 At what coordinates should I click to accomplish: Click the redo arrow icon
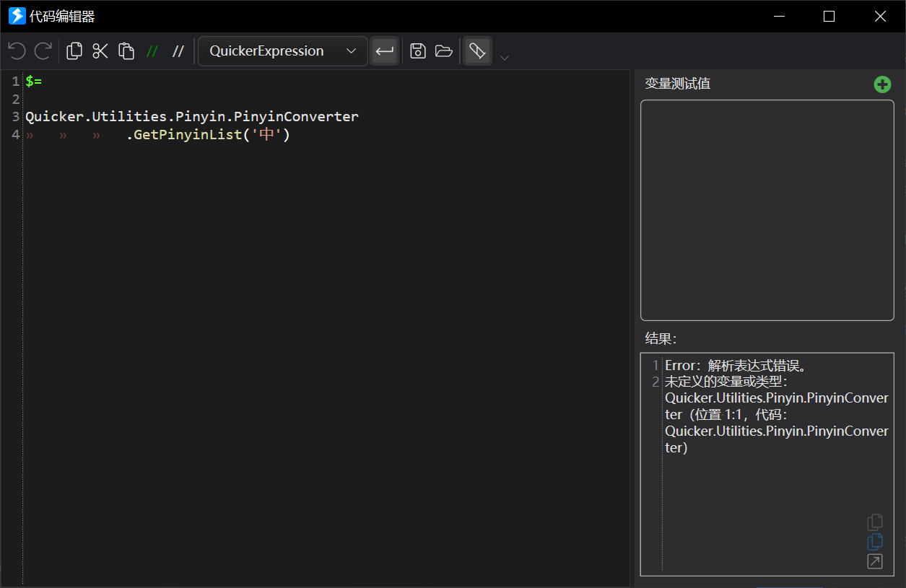click(x=43, y=51)
